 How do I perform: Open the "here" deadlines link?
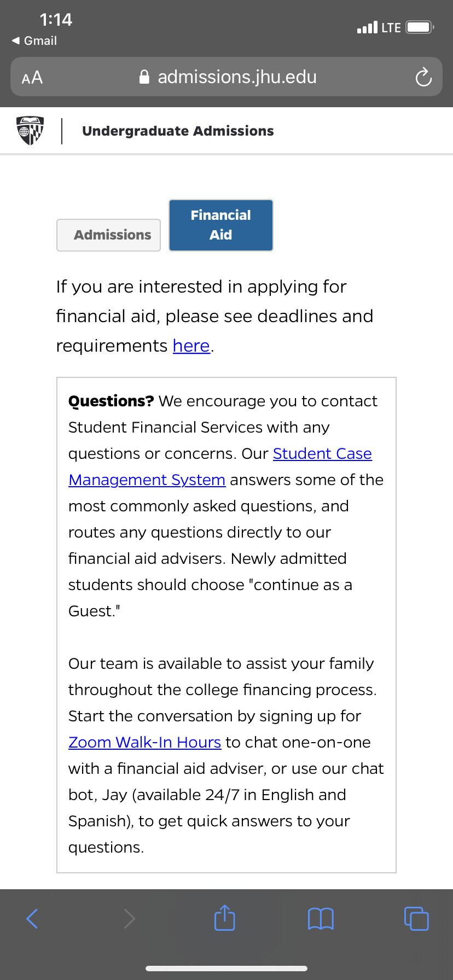191,346
